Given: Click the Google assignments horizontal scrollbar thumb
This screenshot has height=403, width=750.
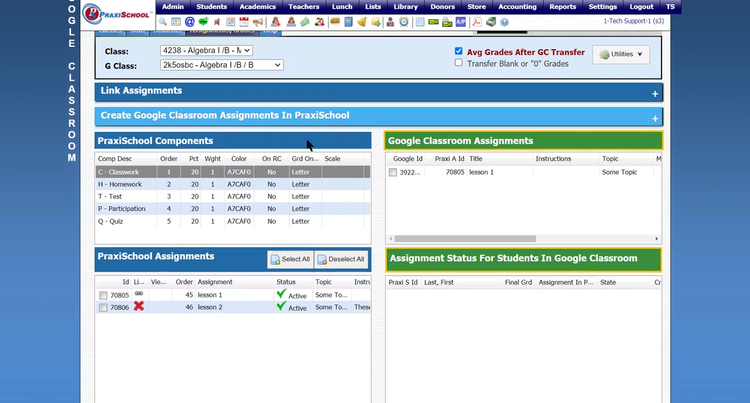Looking at the screenshot, I should click(x=465, y=239).
